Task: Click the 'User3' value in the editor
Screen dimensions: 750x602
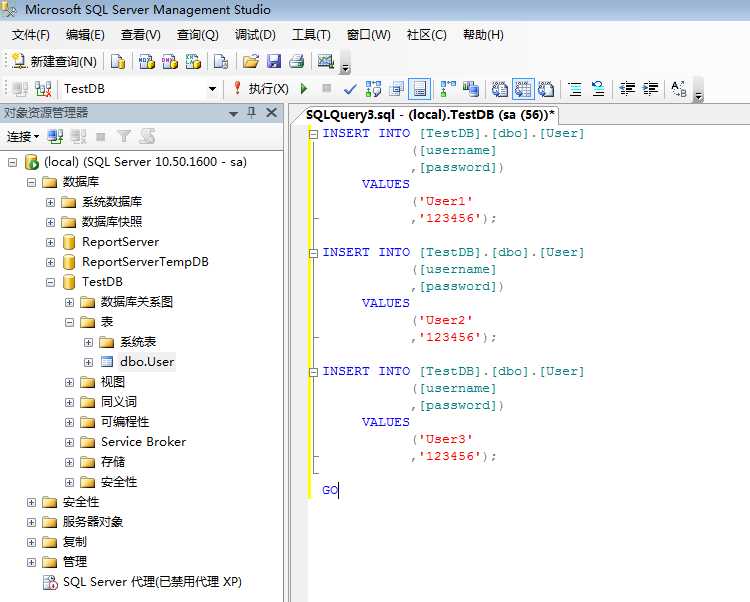Action: (x=446, y=439)
